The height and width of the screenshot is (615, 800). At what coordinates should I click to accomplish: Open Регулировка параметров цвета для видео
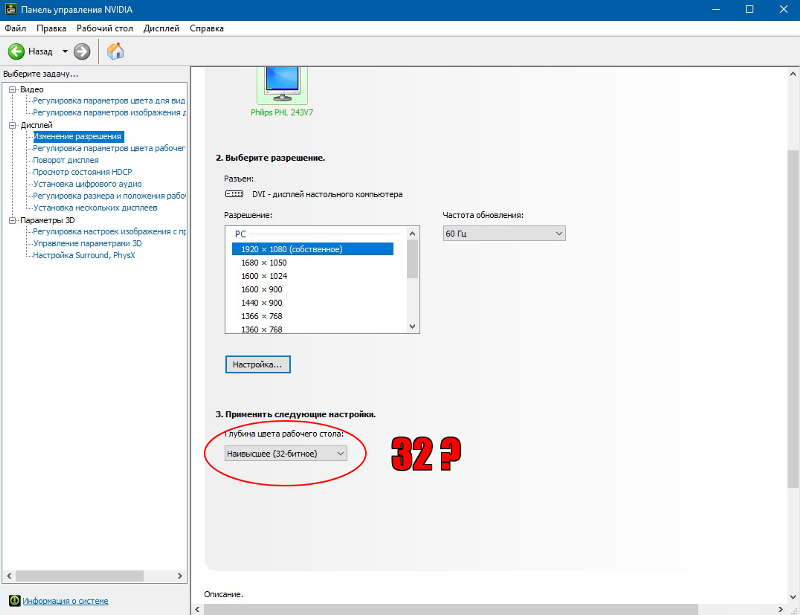click(x=109, y=101)
